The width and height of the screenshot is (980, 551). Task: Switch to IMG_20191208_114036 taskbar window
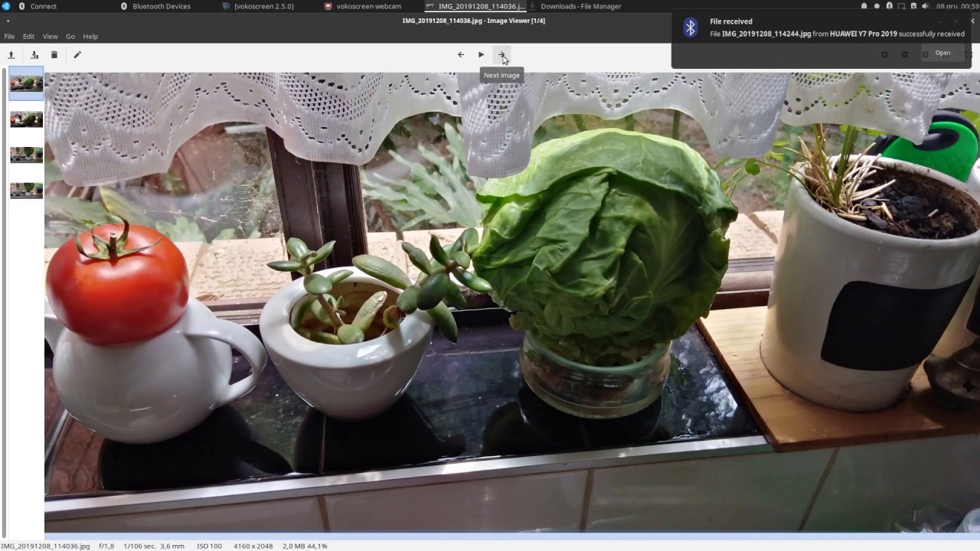pos(475,6)
